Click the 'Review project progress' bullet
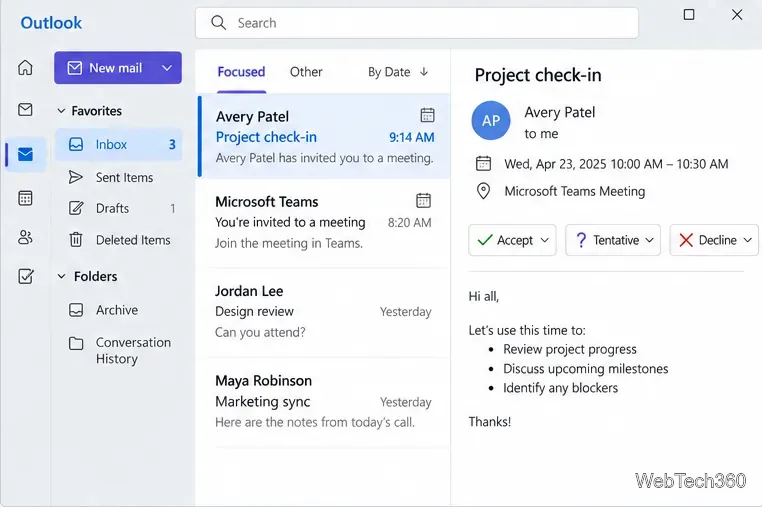The image size is (762, 507). (570, 350)
